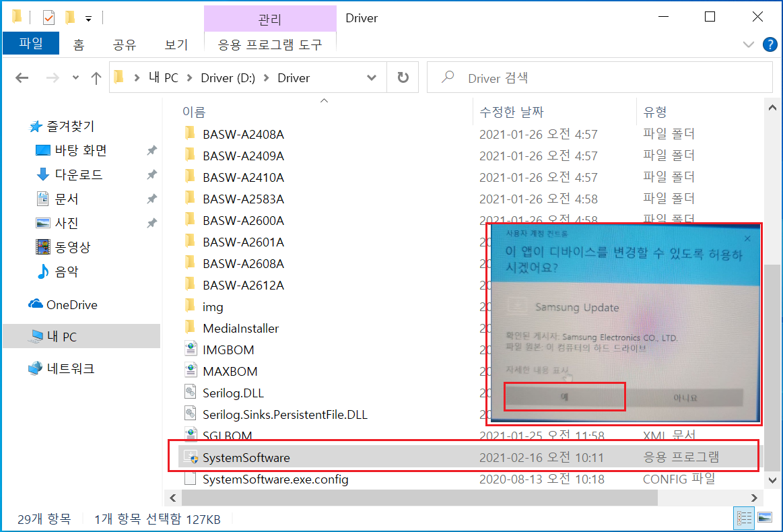The height and width of the screenshot is (532, 783).
Task: Sort by the 유형 column header
Action: [x=654, y=112]
